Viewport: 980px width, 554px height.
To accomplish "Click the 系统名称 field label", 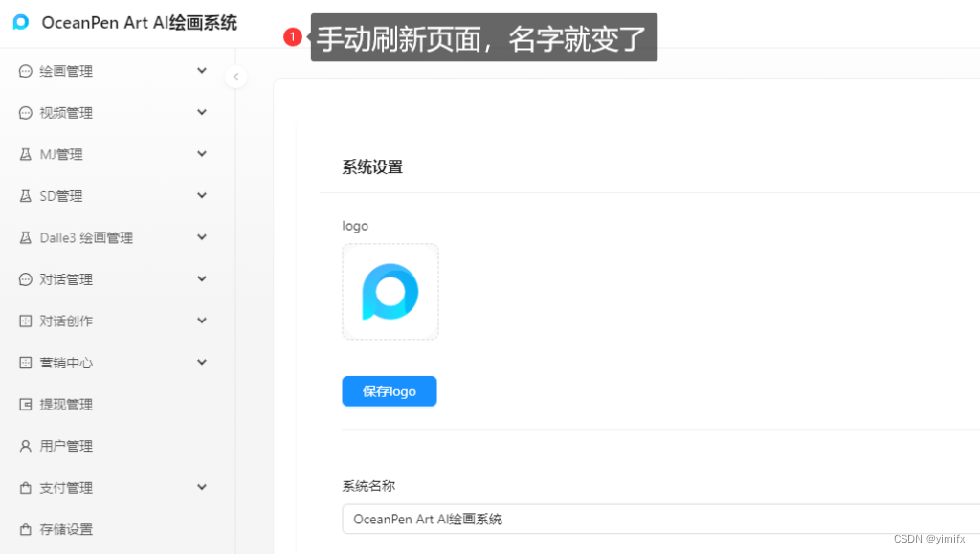I will pyautogui.click(x=368, y=486).
